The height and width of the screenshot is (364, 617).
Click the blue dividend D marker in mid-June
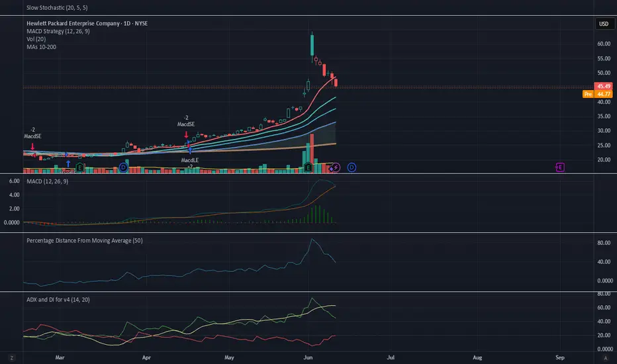[x=352, y=167]
